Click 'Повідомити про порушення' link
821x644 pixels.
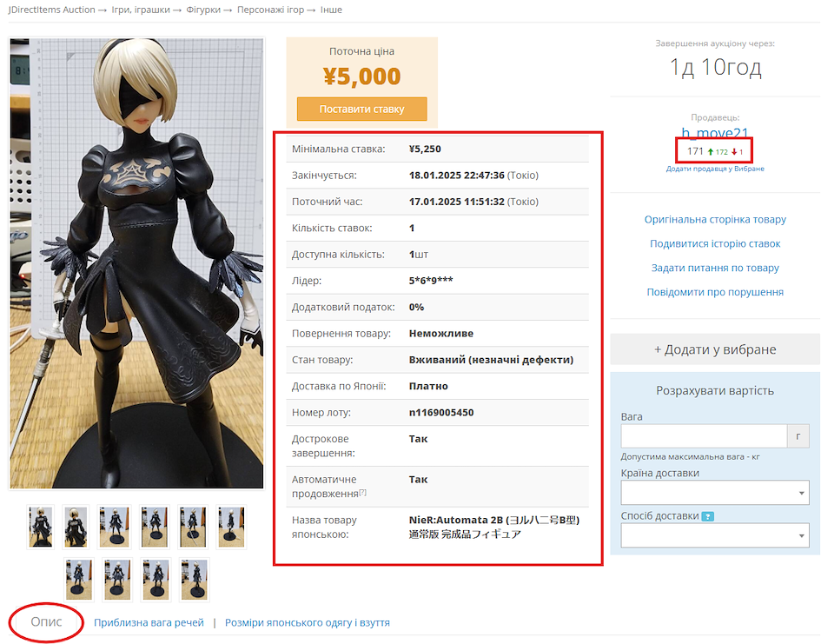click(715, 292)
